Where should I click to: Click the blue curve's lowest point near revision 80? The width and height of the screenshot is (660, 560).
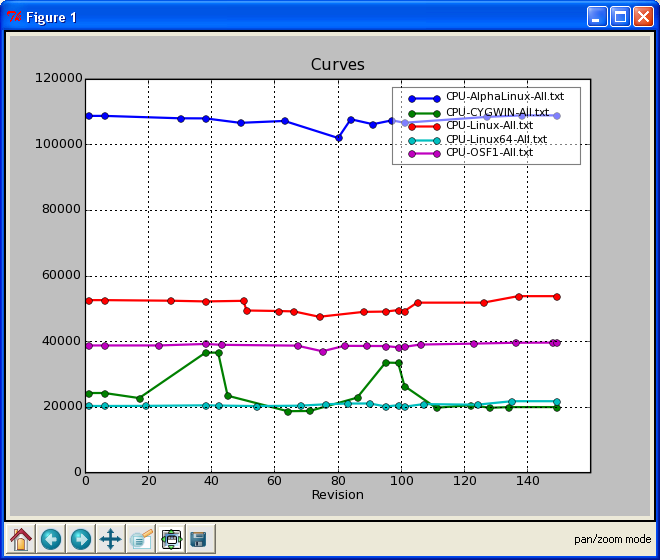[x=338, y=138]
